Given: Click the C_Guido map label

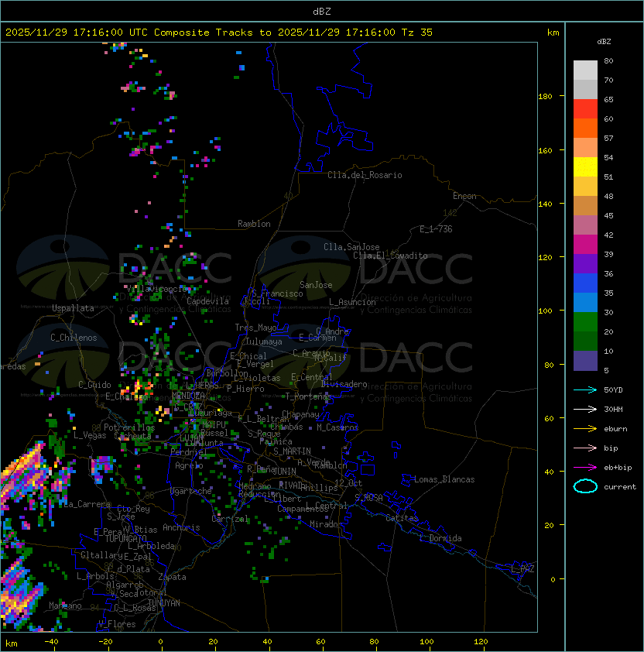Looking at the screenshot, I should point(94,385).
